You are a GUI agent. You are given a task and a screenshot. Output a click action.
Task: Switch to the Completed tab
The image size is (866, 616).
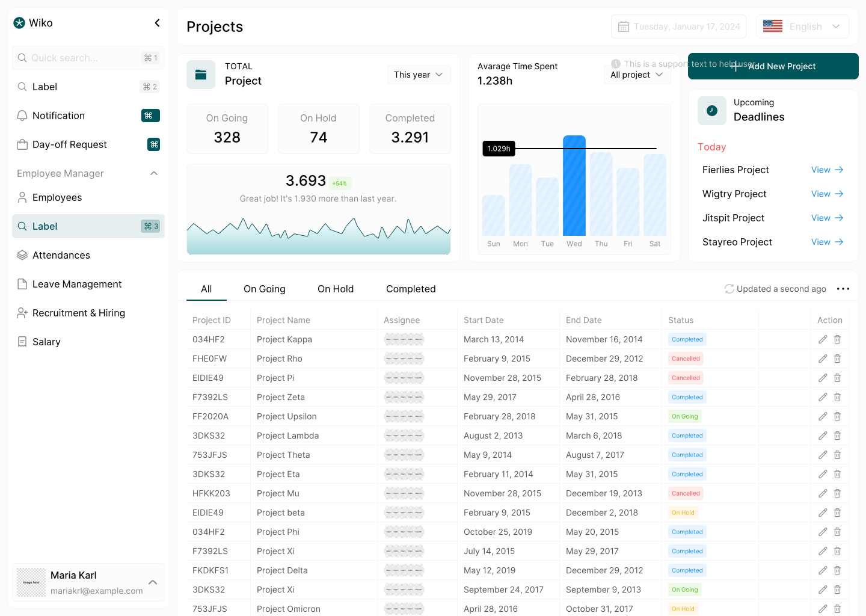[411, 289]
